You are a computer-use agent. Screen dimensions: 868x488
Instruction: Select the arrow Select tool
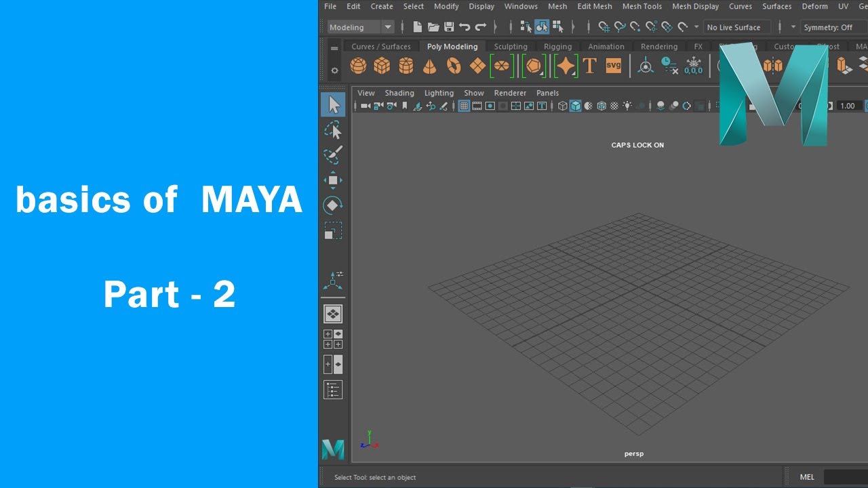coord(333,104)
